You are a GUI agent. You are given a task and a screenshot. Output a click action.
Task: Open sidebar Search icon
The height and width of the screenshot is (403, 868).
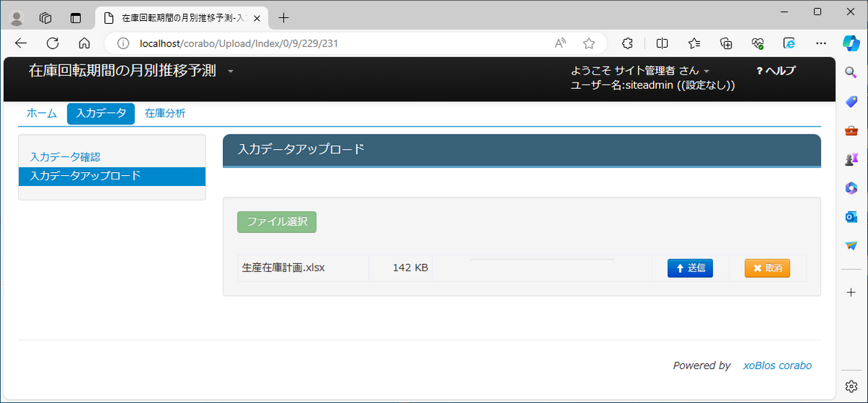coord(851,72)
